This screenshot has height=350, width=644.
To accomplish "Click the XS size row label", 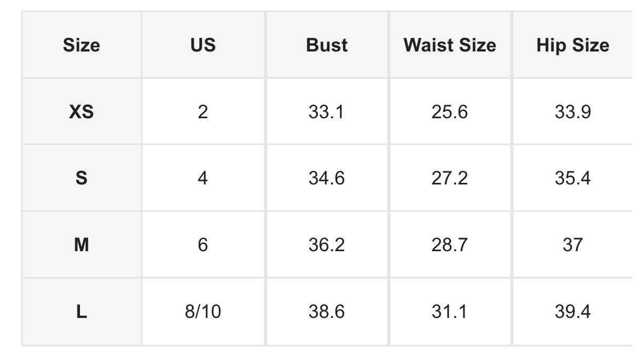I will tap(82, 111).
